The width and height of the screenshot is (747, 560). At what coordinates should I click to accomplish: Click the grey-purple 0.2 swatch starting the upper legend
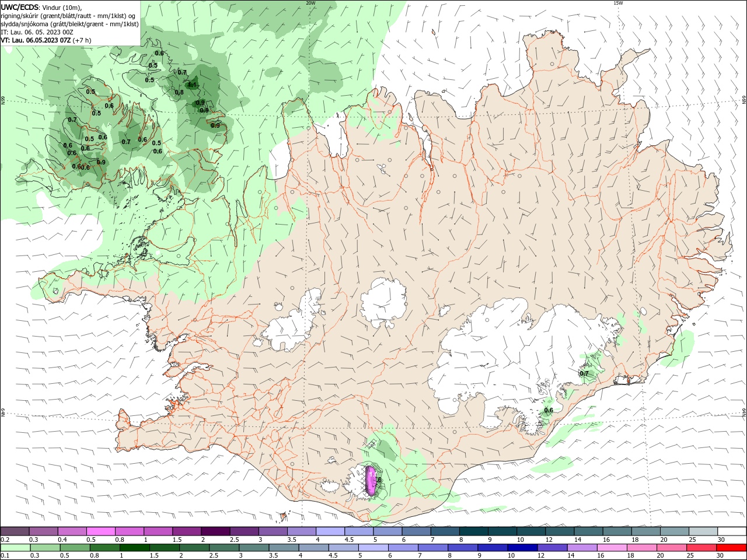(15, 531)
